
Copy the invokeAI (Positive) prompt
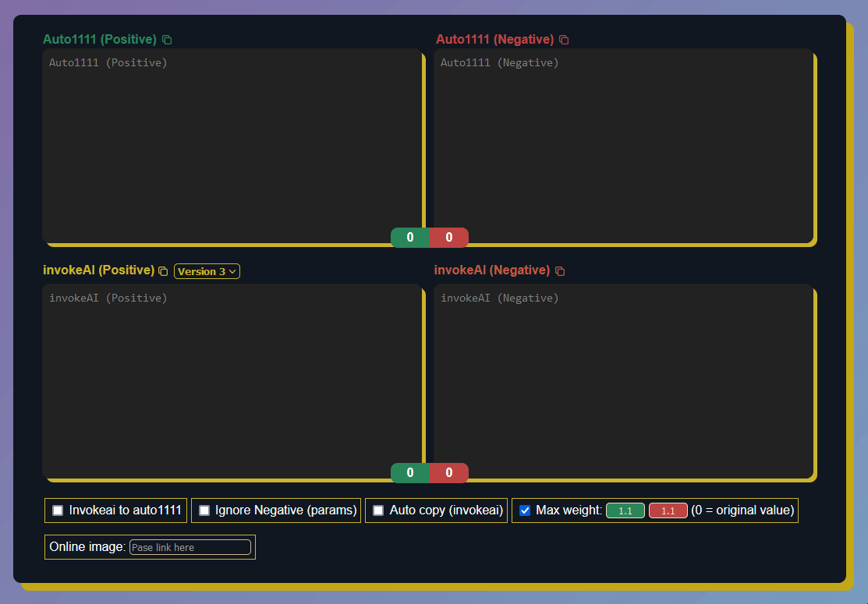pyautogui.click(x=163, y=271)
